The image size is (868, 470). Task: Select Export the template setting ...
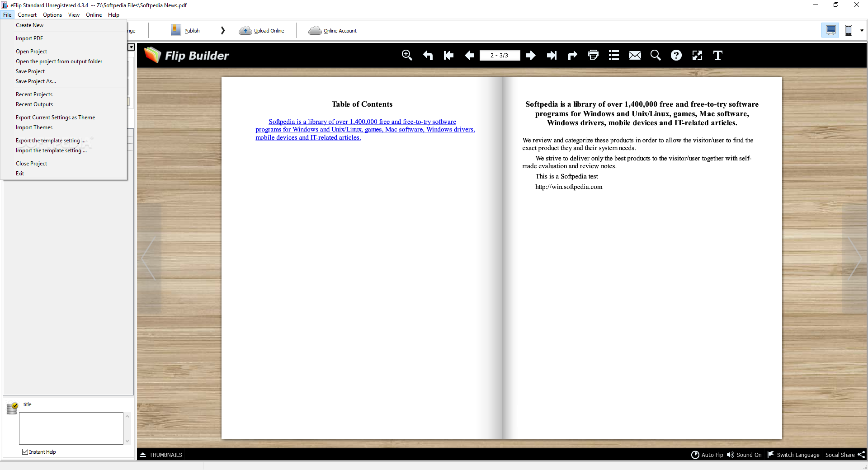(64, 141)
